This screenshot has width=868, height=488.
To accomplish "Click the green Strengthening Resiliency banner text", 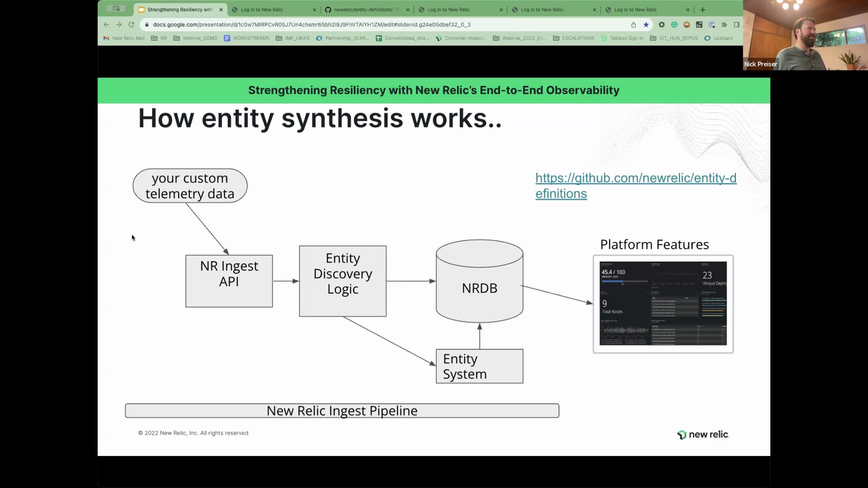I will pyautogui.click(x=434, y=90).
